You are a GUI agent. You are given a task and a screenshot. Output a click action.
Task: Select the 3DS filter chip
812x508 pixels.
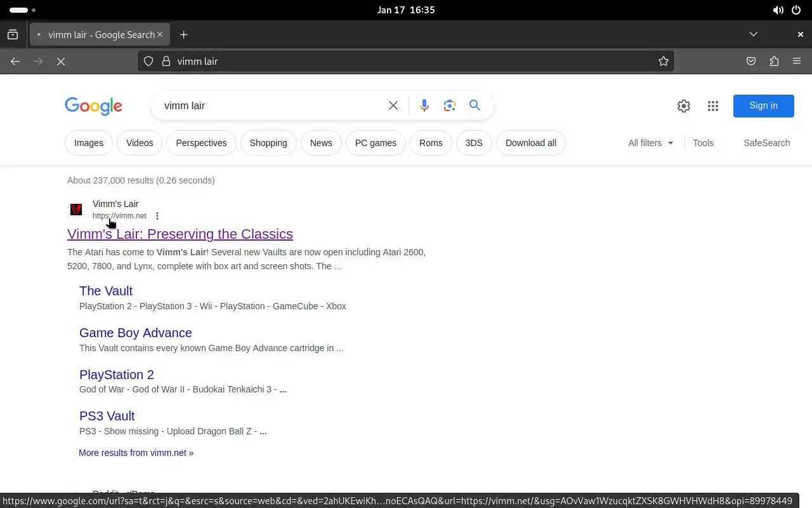(x=474, y=143)
